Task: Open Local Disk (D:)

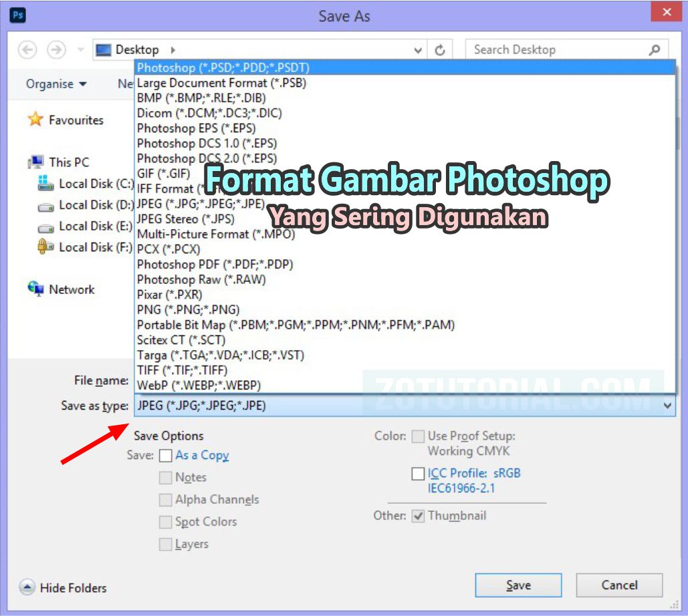Action: coord(96,204)
